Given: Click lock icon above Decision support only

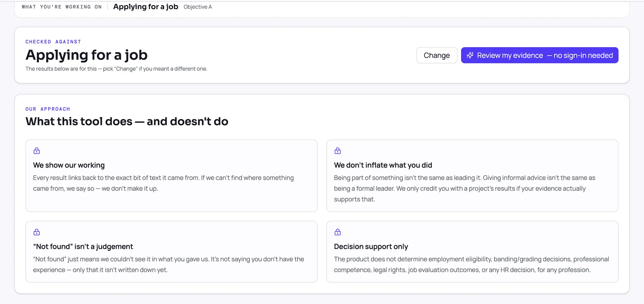Looking at the screenshot, I should pos(338,232).
